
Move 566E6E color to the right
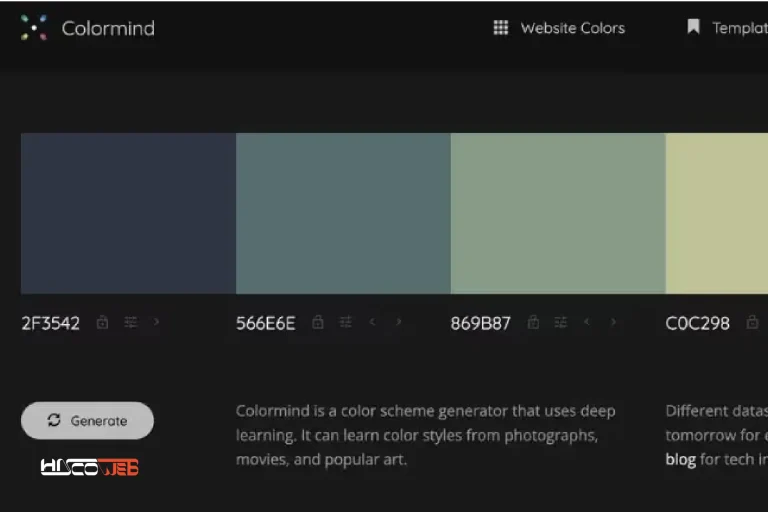pyautogui.click(x=399, y=322)
